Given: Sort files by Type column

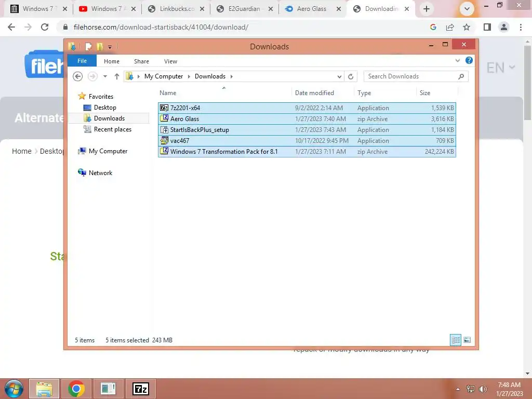Looking at the screenshot, I should click(364, 93).
